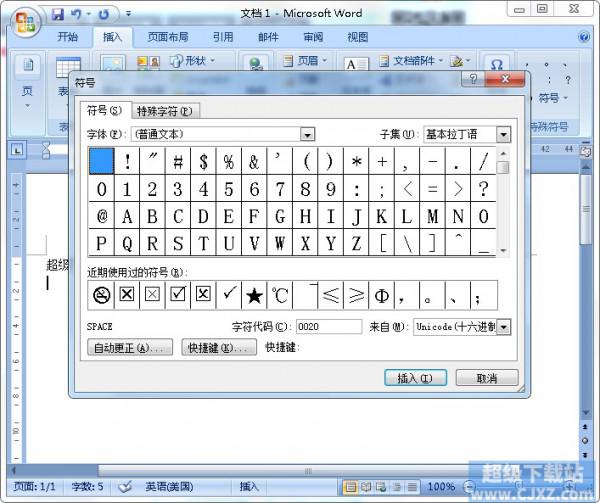The image size is (600, 503).
Task: Click the Office button logo
Action: pyautogui.click(x=24, y=22)
